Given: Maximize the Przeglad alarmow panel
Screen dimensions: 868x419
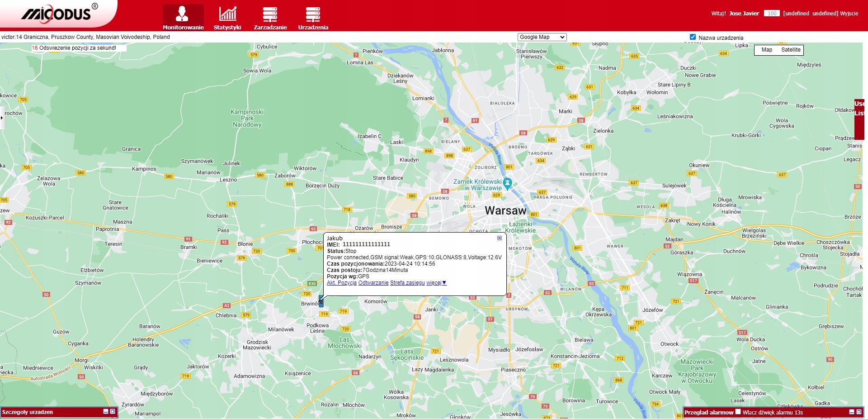Looking at the screenshot, I should coord(859,412).
